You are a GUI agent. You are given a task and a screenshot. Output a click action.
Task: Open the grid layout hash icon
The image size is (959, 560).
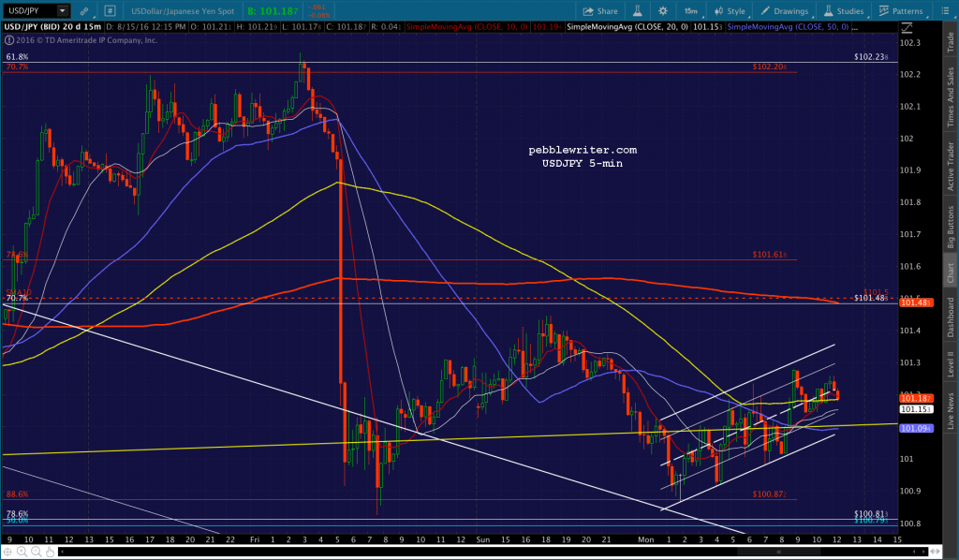point(110,11)
